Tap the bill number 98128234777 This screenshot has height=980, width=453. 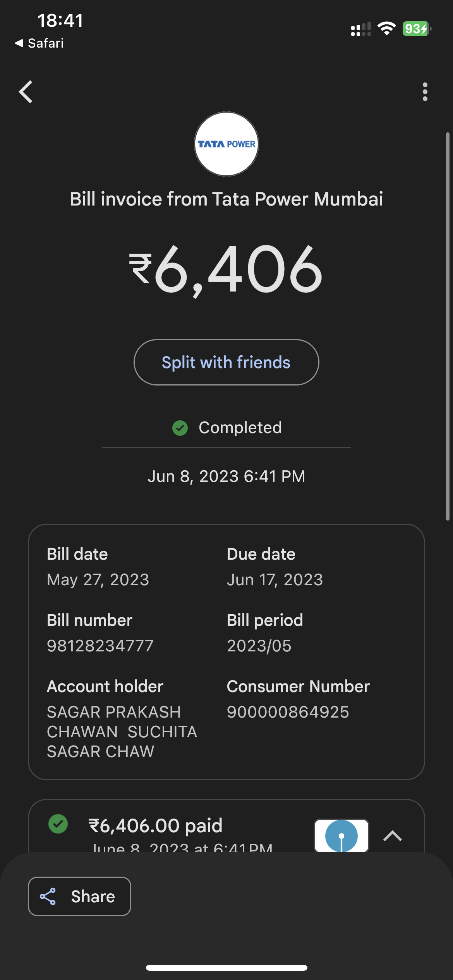click(x=100, y=646)
